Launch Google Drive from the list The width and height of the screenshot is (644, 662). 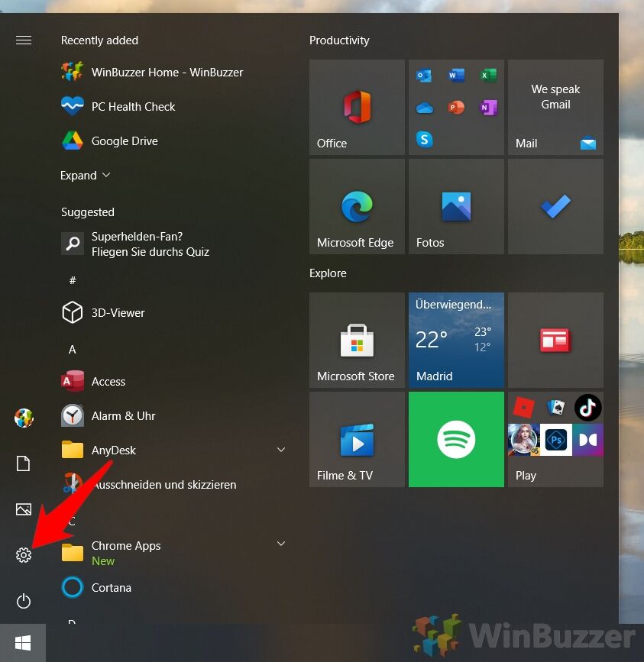click(x=110, y=141)
